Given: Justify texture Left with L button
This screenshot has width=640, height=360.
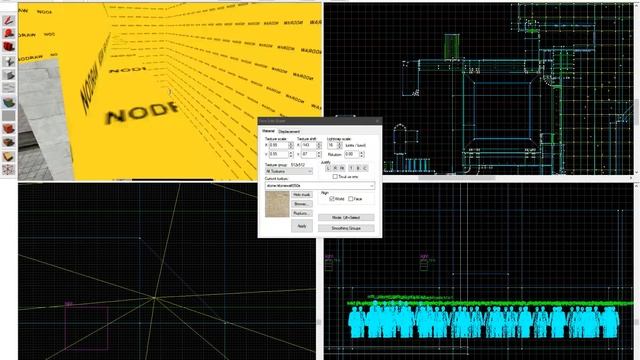Looking at the screenshot, I should pyautogui.click(x=328, y=168).
